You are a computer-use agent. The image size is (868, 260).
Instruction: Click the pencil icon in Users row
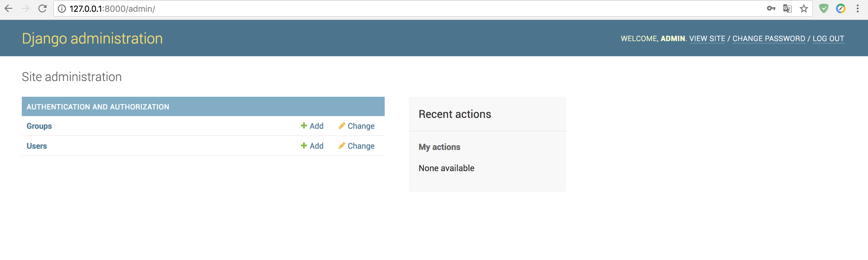click(342, 145)
